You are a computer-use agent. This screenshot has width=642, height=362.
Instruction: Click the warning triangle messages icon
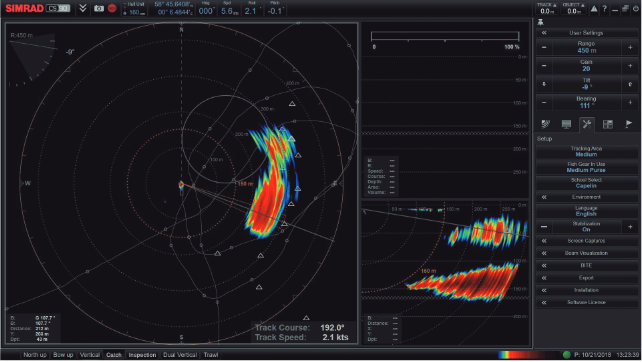coord(594,9)
